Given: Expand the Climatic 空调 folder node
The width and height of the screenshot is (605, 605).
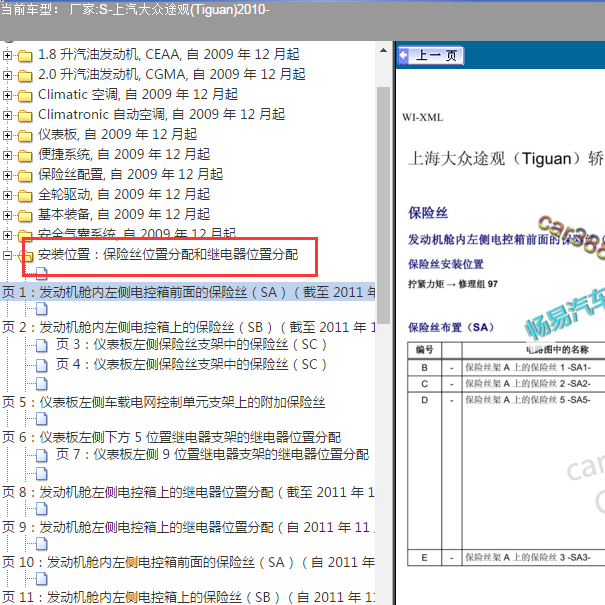Looking at the screenshot, I should (7, 95).
